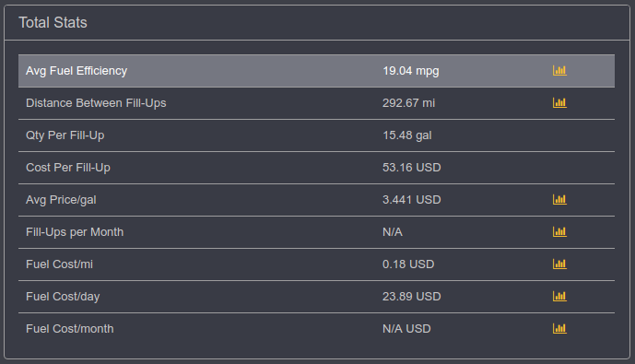Click the Total Stats panel header
Image resolution: width=635 pixels, height=364 pixels.
[x=317, y=23]
